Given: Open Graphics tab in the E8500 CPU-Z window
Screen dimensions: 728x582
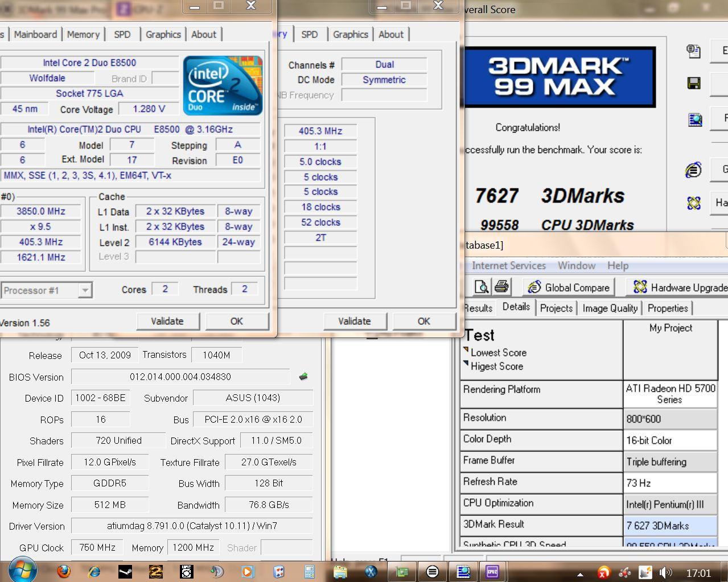Looking at the screenshot, I should point(163,34).
